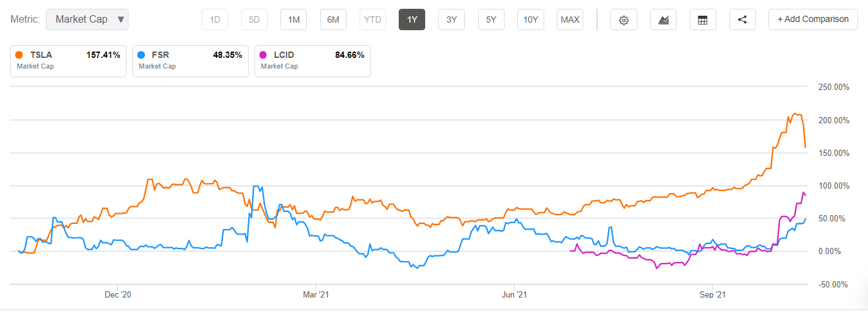The height and width of the screenshot is (312, 868).
Task: Select the 3Y time range
Action: (452, 19)
